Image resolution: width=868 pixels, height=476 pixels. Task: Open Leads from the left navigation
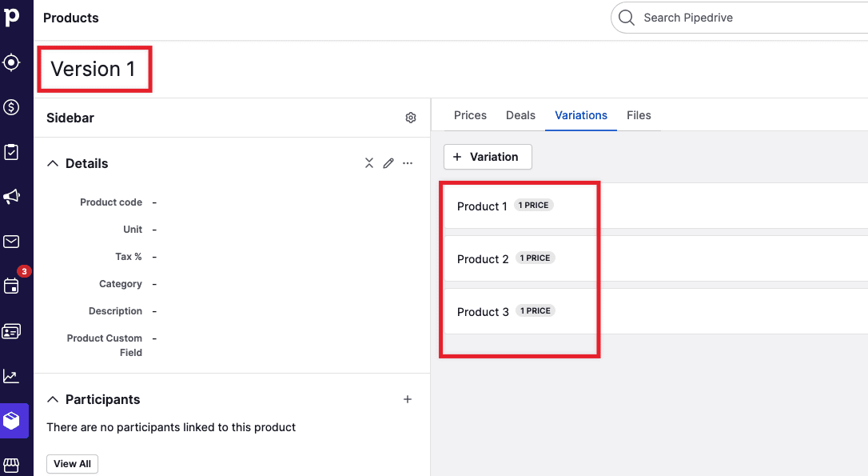point(11,62)
